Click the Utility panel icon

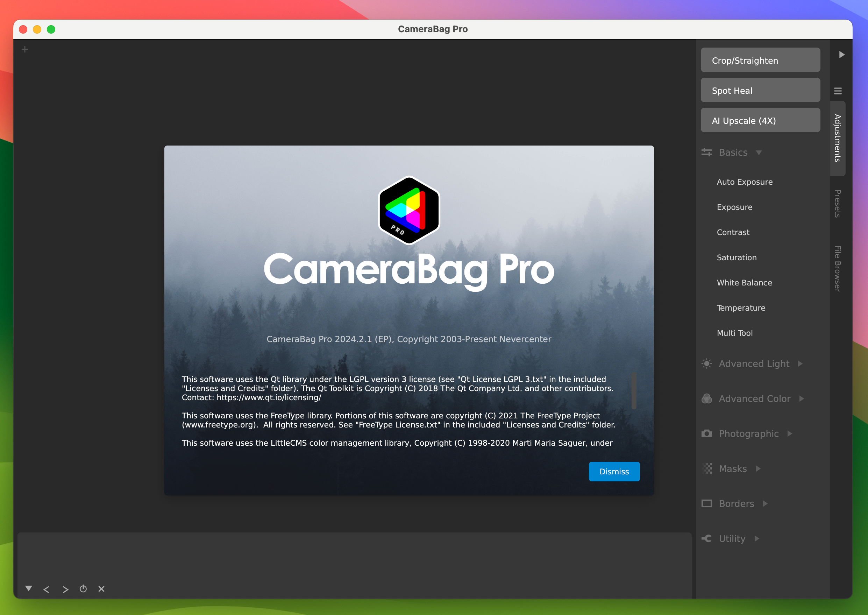click(708, 538)
